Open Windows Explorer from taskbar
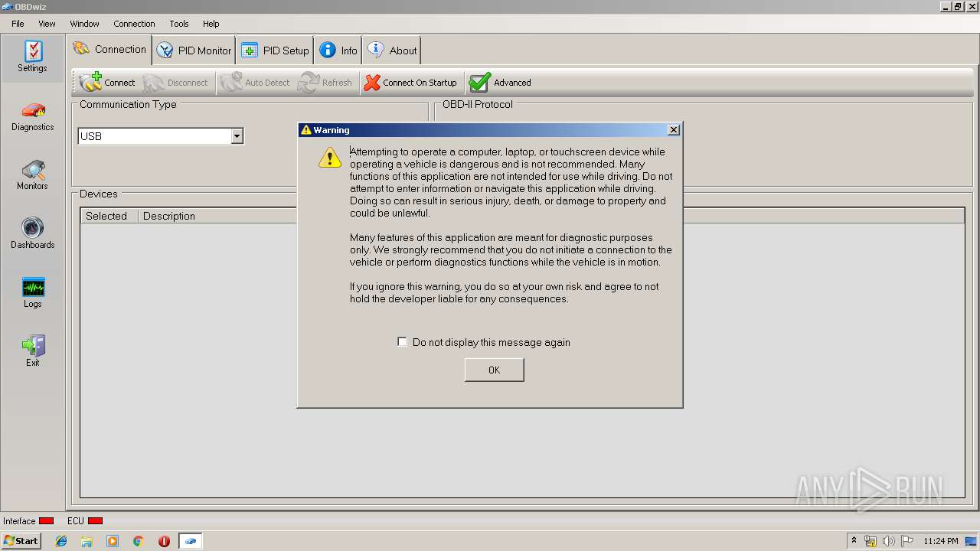Image resolution: width=980 pixels, height=551 pixels. point(87,541)
